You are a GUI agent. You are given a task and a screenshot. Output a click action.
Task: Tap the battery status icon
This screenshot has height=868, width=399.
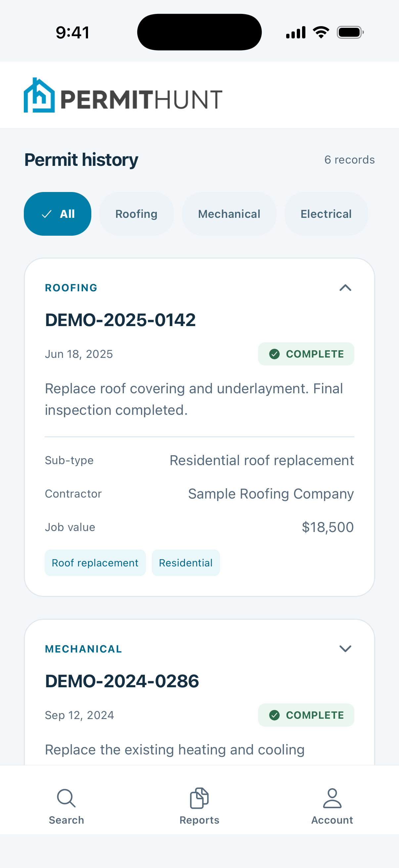tap(350, 32)
